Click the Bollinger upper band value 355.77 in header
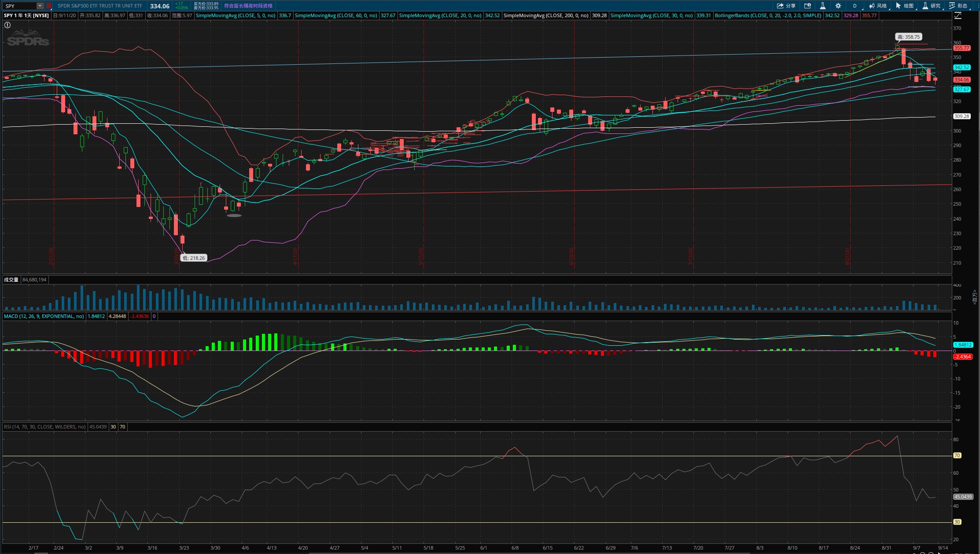980x554 pixels. point(869,15)
